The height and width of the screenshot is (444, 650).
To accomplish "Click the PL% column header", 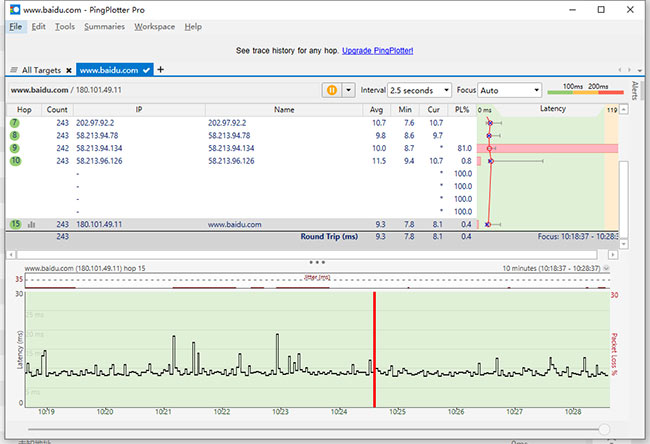I will [x=462, y=109].
